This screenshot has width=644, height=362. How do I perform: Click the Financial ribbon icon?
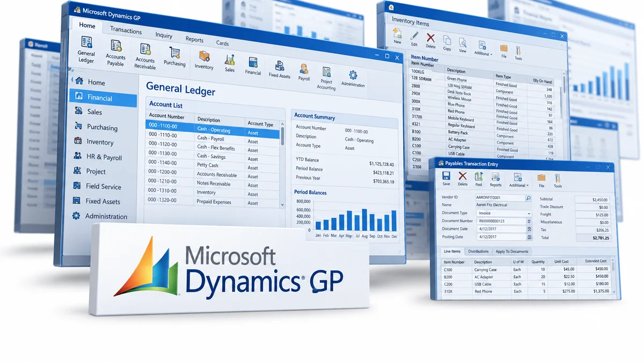[x=253, y=66]
